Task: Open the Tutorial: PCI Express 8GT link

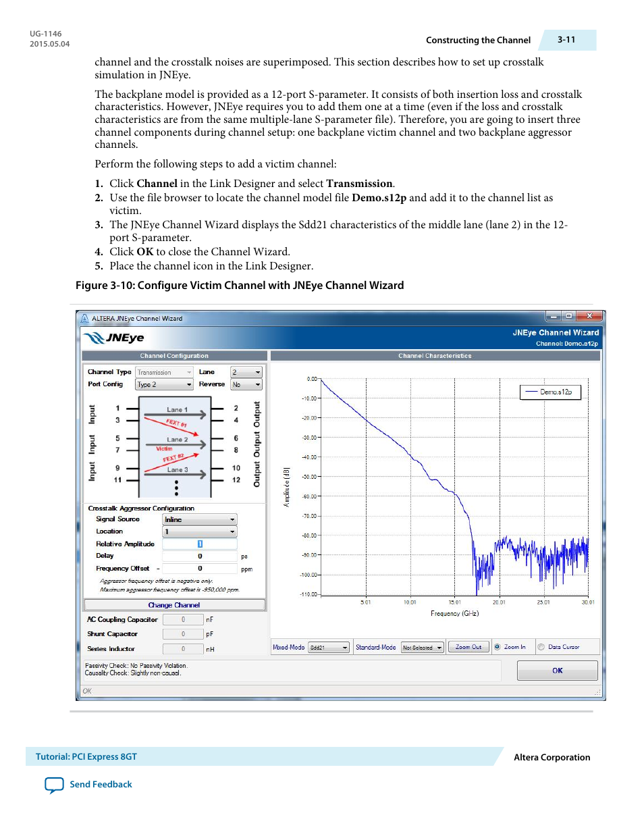Action: [x=86, y=756]
